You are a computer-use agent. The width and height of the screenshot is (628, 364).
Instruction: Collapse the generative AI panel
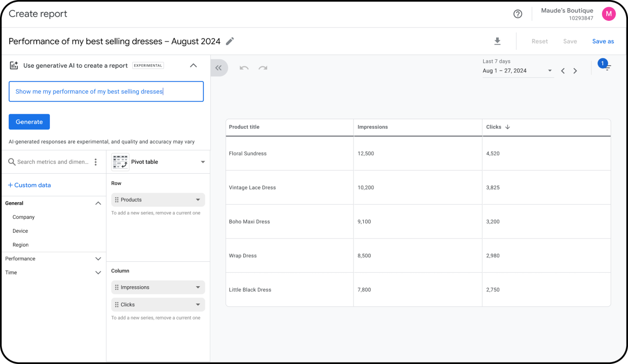193,66
